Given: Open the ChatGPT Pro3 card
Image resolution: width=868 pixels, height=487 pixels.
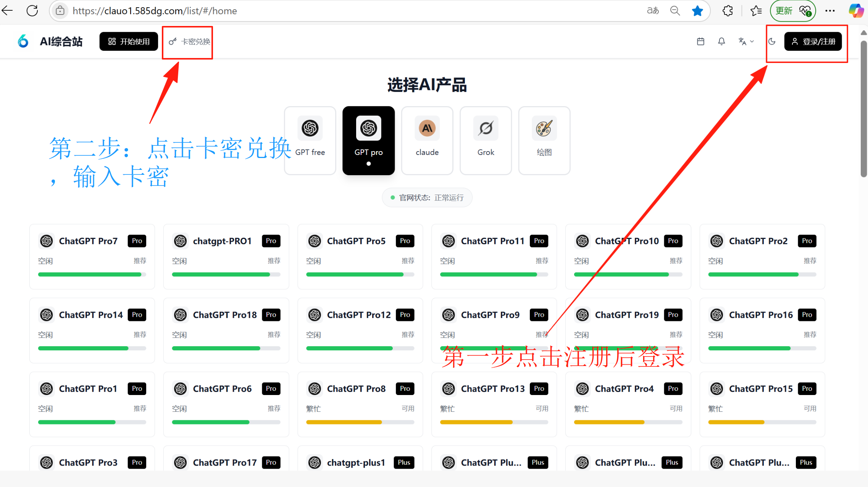Looking at the screenshot, I should (x=92, y=459).
